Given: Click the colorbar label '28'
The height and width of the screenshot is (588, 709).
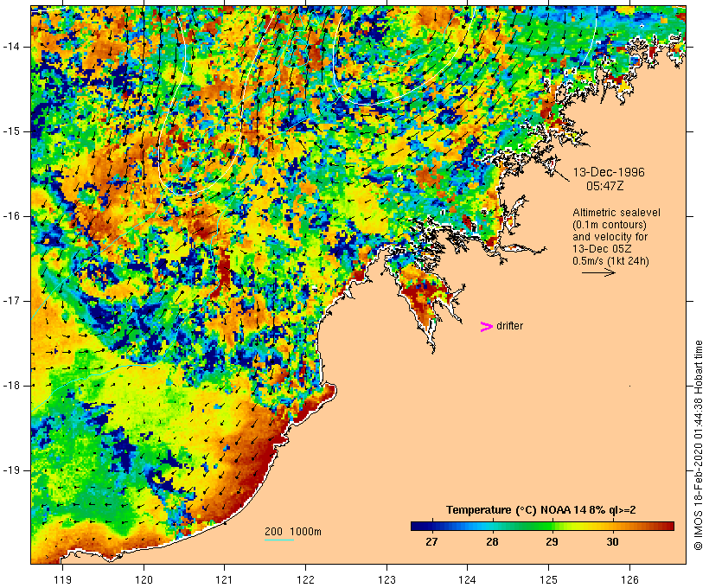Looking at the screenshot, I should [492, 542].
